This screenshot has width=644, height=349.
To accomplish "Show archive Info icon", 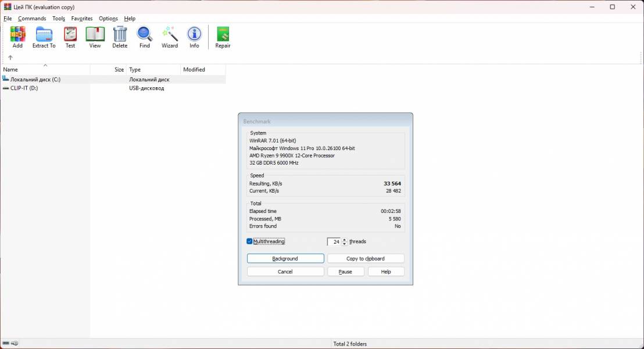I will tap(194, 37).
